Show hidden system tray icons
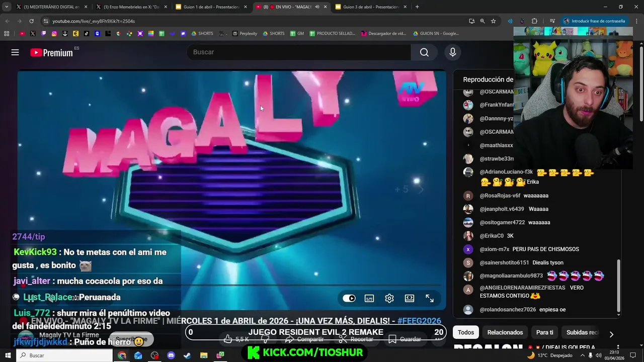The height and width of the screenshot is (362, 644). click(x=582, y=355)
